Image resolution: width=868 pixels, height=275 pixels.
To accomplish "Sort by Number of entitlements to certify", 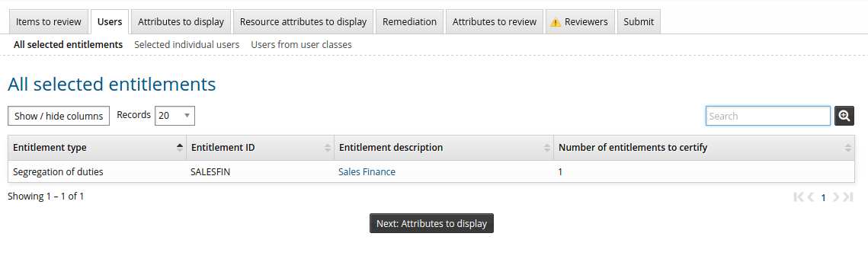I will coord(847,148).
